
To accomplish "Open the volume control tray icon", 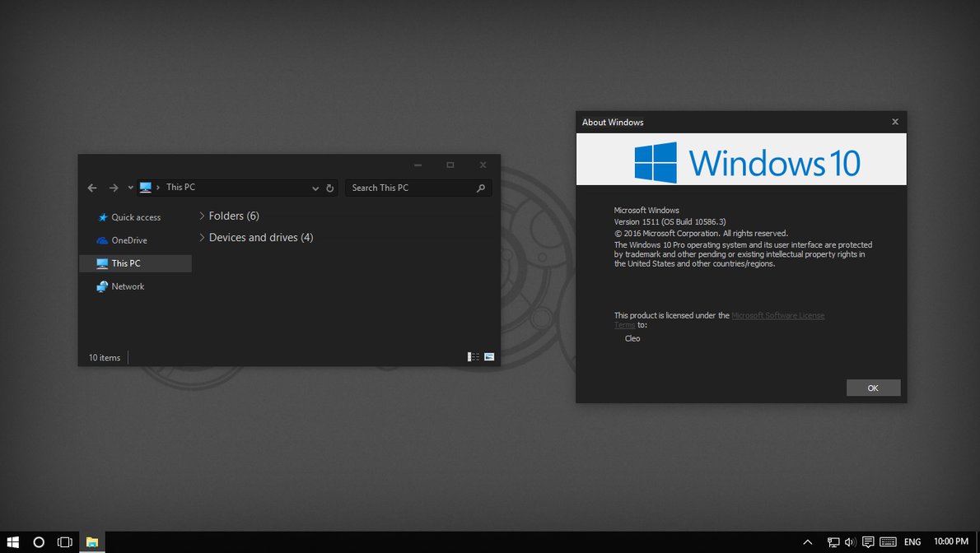I will click(850, 542).
